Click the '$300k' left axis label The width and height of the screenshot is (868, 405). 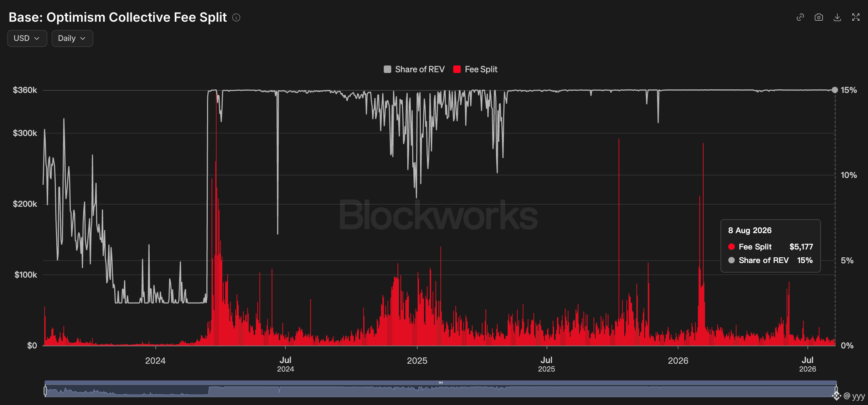(25, 133)
